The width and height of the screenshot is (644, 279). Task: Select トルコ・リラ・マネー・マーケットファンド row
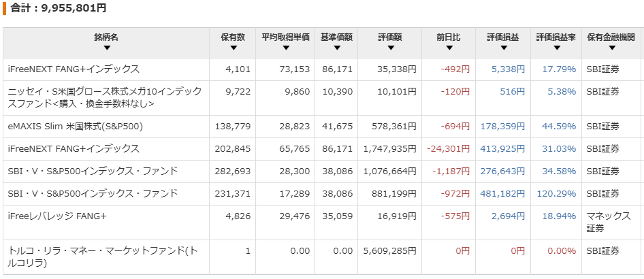coord(322,257)
